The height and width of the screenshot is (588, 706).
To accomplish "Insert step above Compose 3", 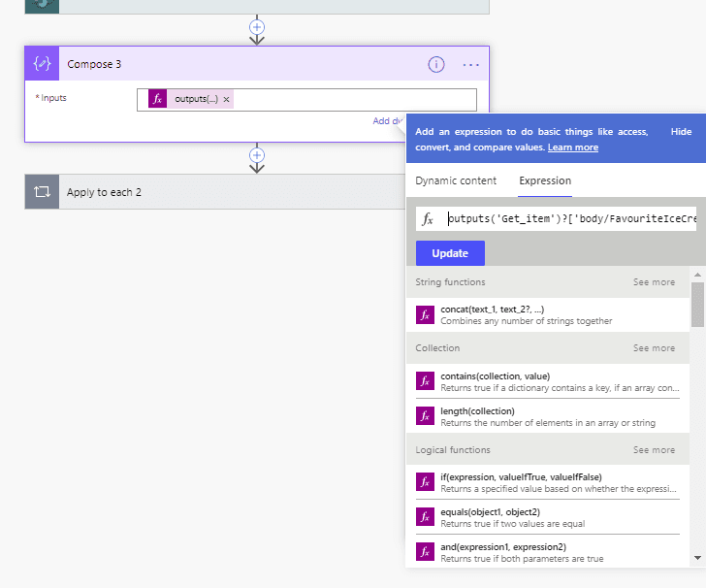I will pyautogui.click(x=257, y=27).
